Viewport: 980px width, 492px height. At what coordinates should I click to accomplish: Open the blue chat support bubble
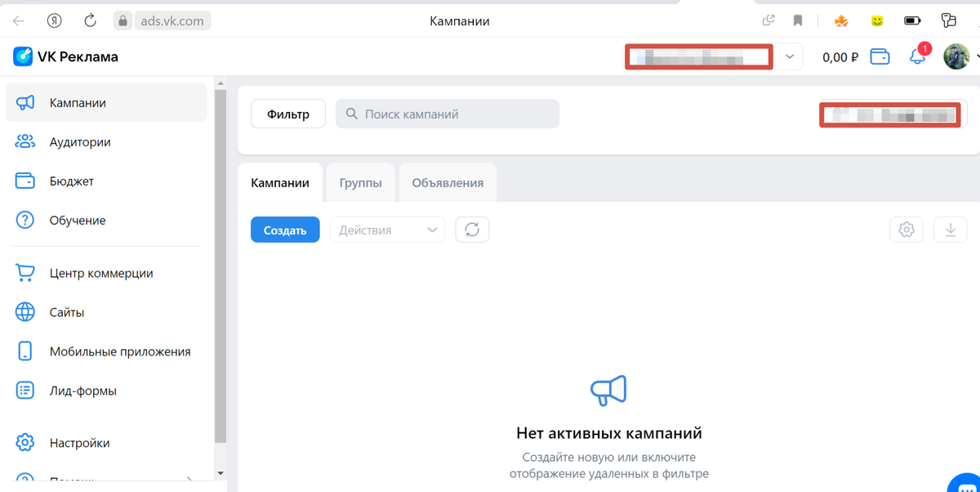click(x=965, y=483)
